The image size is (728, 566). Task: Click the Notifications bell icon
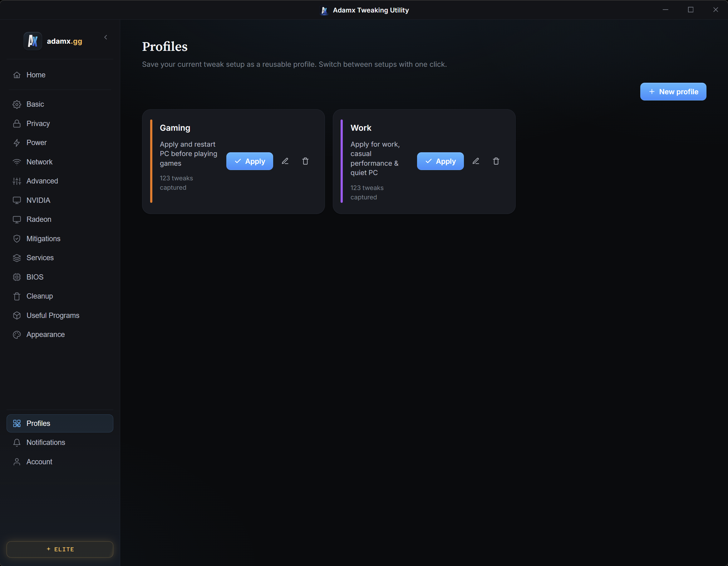(x=17, y=442)
